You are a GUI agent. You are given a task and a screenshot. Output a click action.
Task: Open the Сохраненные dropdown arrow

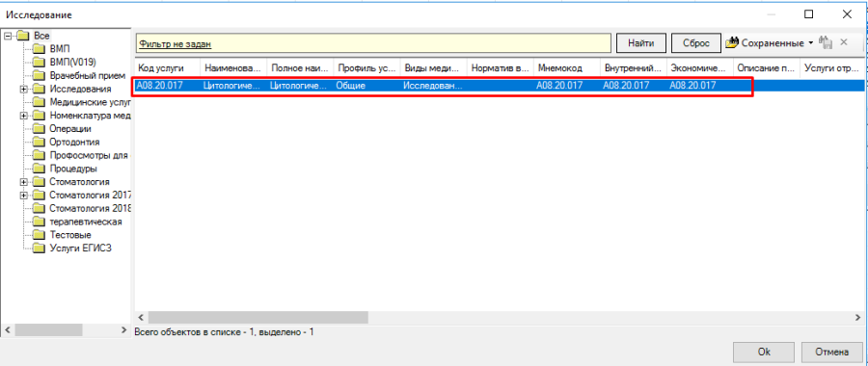(811, 43)
